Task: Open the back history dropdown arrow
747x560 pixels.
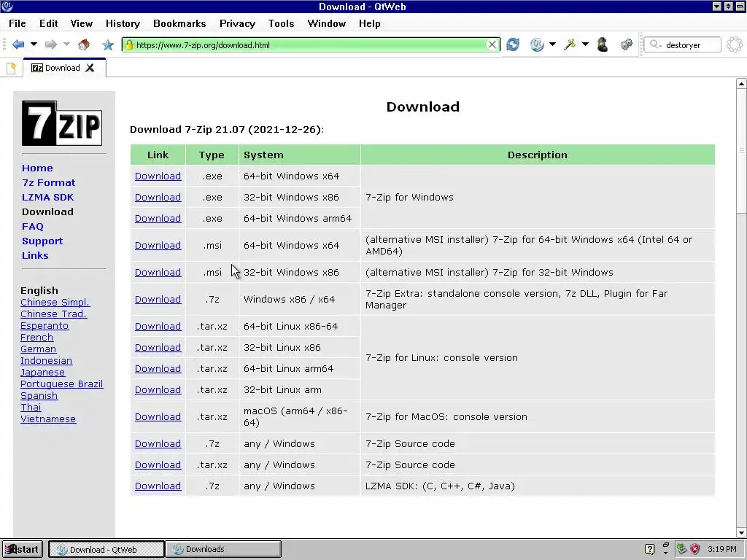Action: 34,44
